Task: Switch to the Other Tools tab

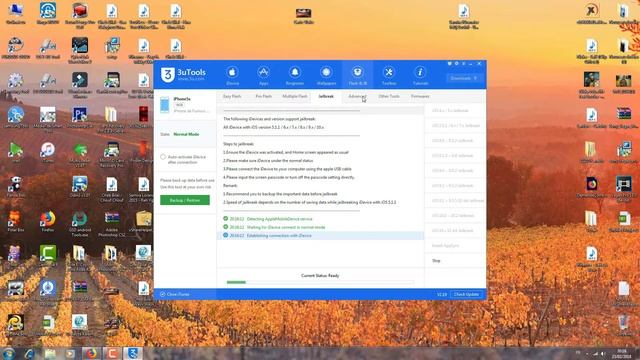Action: (389, 96)
